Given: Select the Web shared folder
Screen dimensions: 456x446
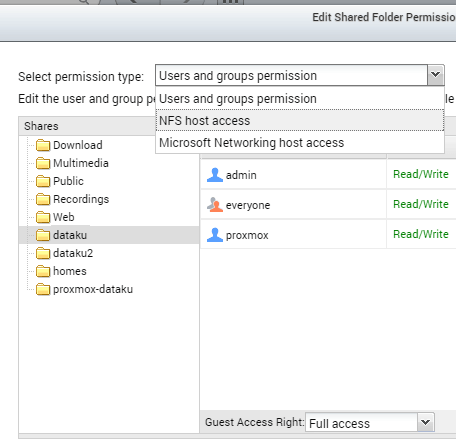Looking at the screenshot, I should (x=63, y=217).
